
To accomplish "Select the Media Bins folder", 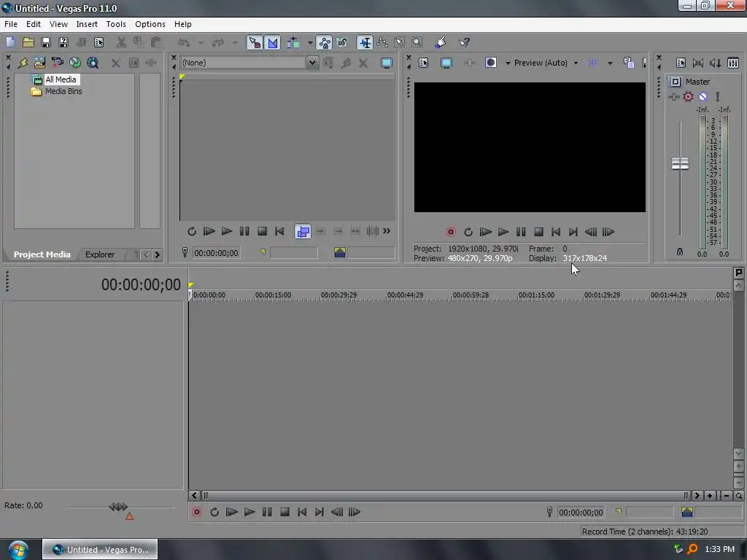I will click(x=63, y=91).
